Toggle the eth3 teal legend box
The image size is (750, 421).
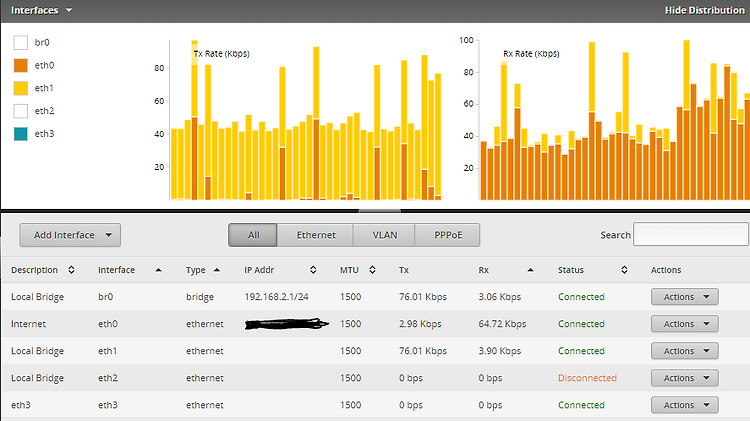pos(21,134)
